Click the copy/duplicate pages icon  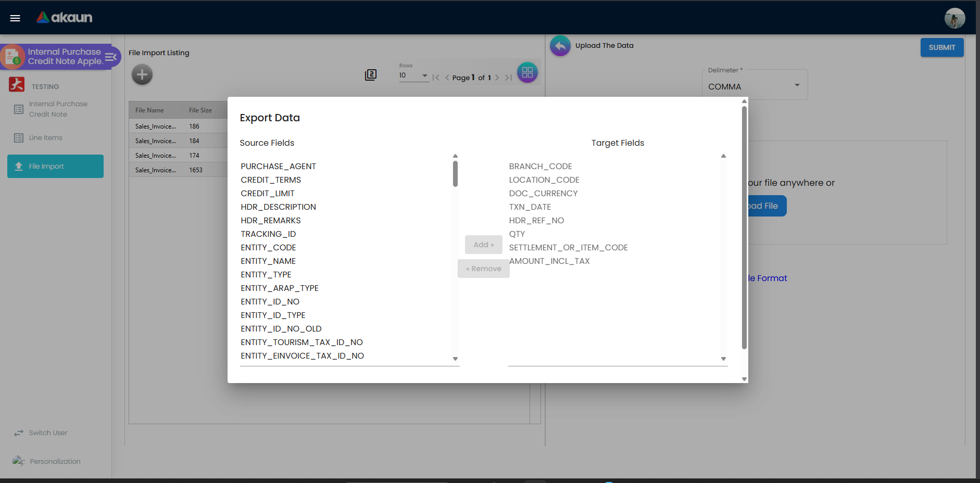pos(371,74)
